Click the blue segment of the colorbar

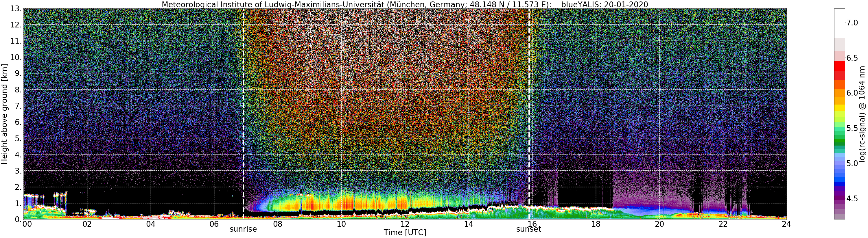pos(839,183)
